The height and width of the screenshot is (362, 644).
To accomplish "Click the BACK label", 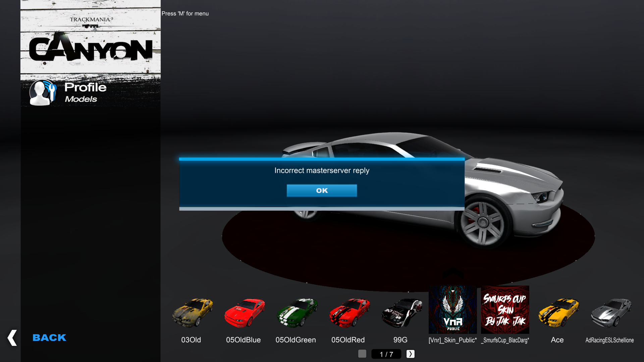I will [x=49, y=338].
